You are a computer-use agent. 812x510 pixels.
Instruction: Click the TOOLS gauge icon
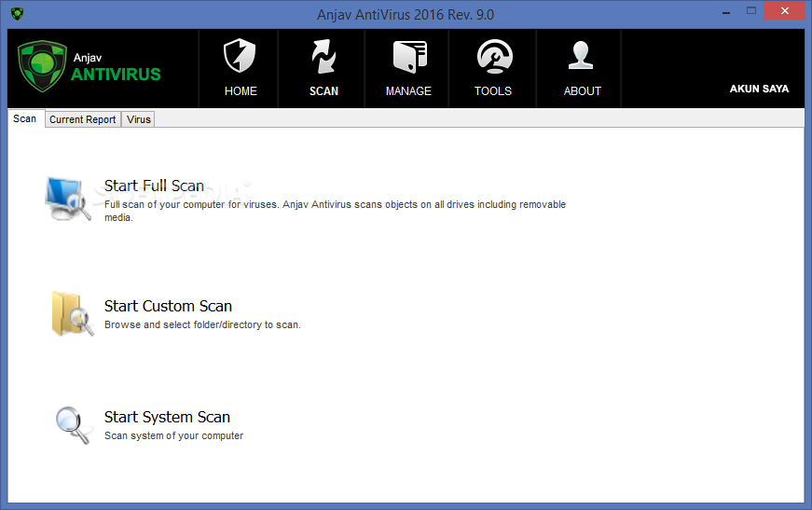click(x=494, y=56)
